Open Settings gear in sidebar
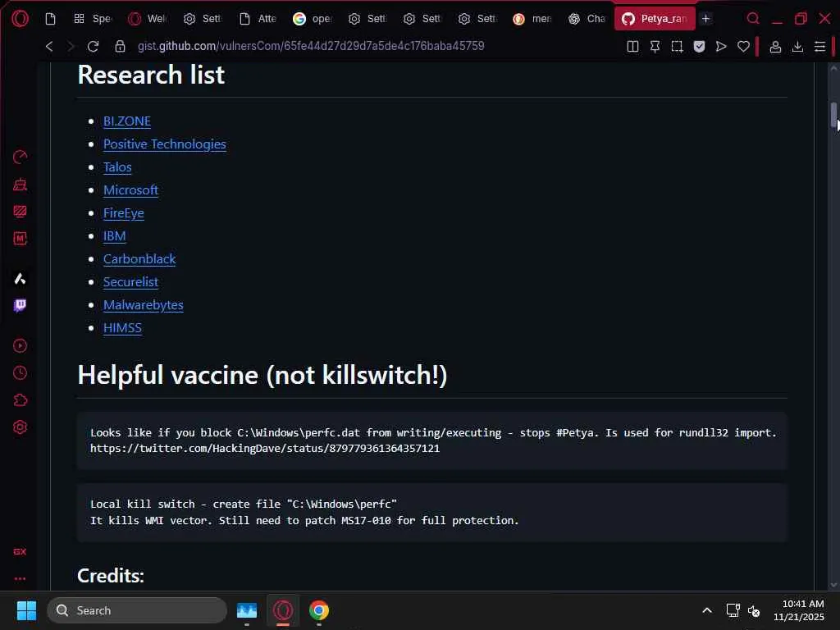 point(20,427)
